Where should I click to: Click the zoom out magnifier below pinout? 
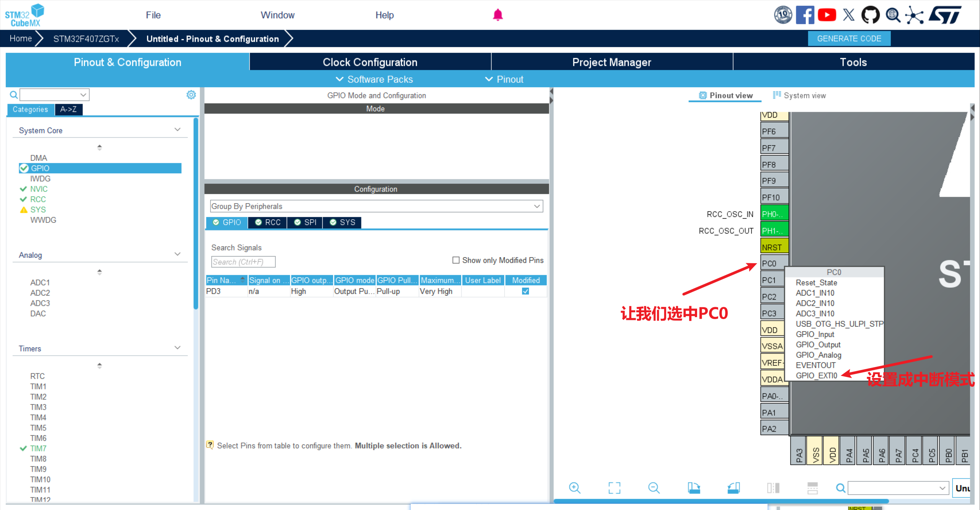[654, 488]
